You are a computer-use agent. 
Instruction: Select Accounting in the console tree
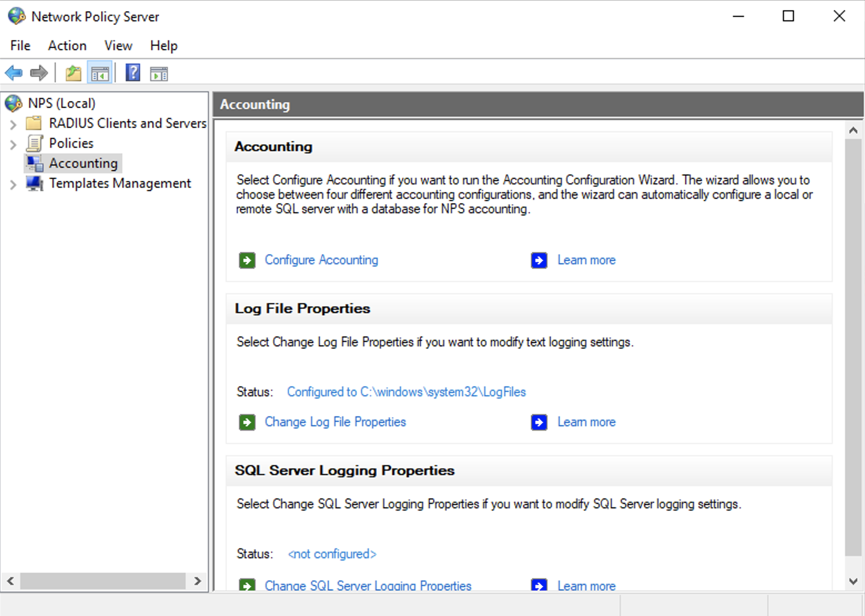tap(83, 163)
